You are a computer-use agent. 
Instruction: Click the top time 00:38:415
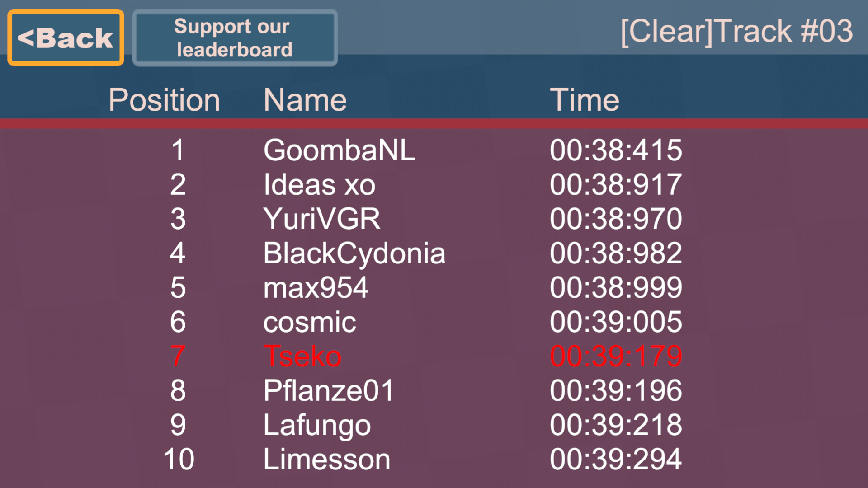click(616, 150)
